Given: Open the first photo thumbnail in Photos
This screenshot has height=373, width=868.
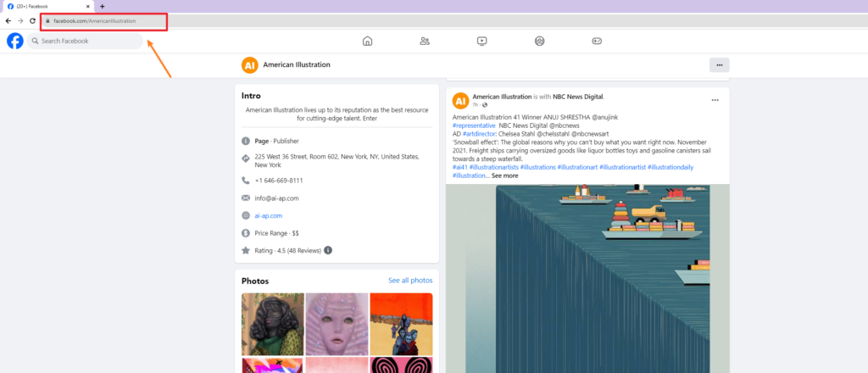Looking at the screenshot, I should (271, 323).
